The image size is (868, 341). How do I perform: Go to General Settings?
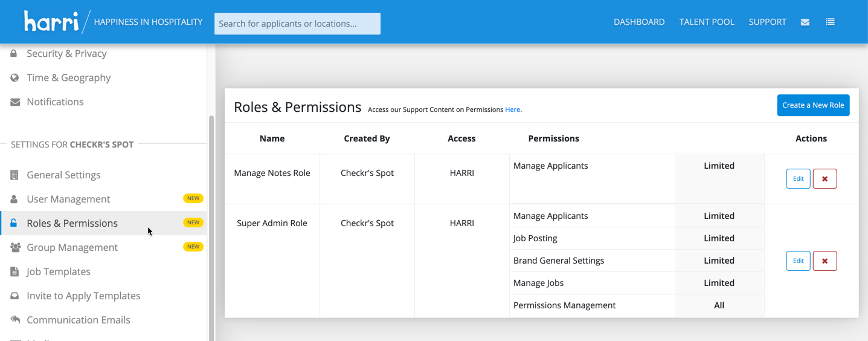pos(63,175)
